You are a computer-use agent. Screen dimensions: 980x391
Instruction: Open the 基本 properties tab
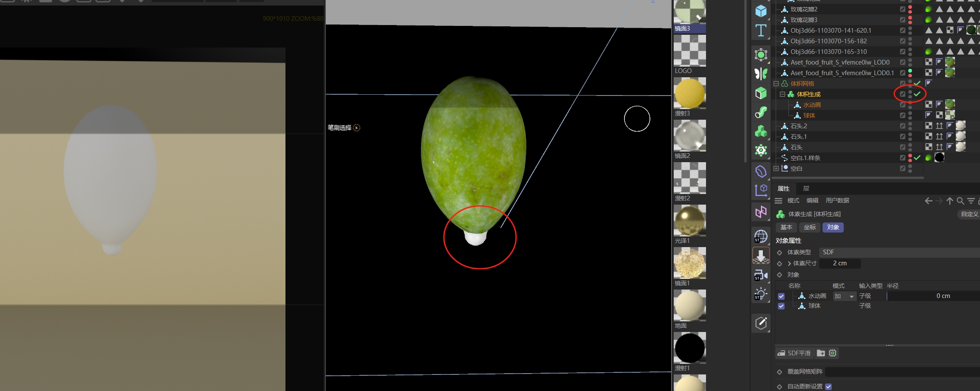click(786, 228)
